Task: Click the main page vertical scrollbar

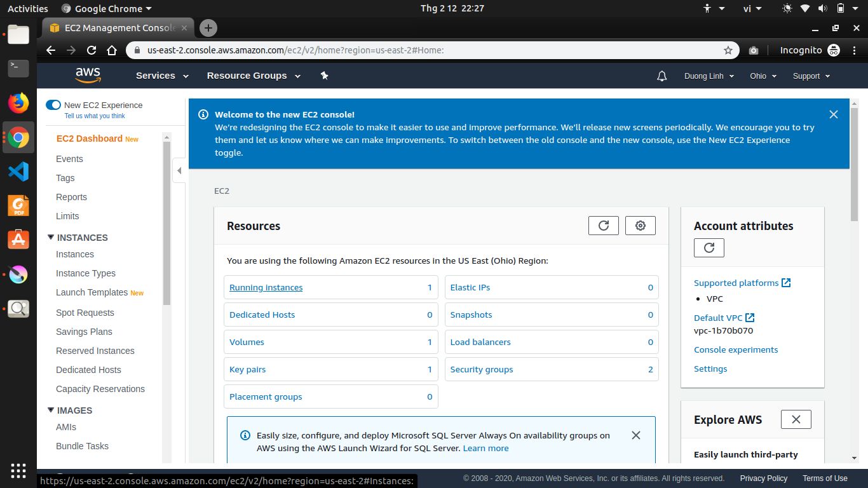Action: [855, 164]
